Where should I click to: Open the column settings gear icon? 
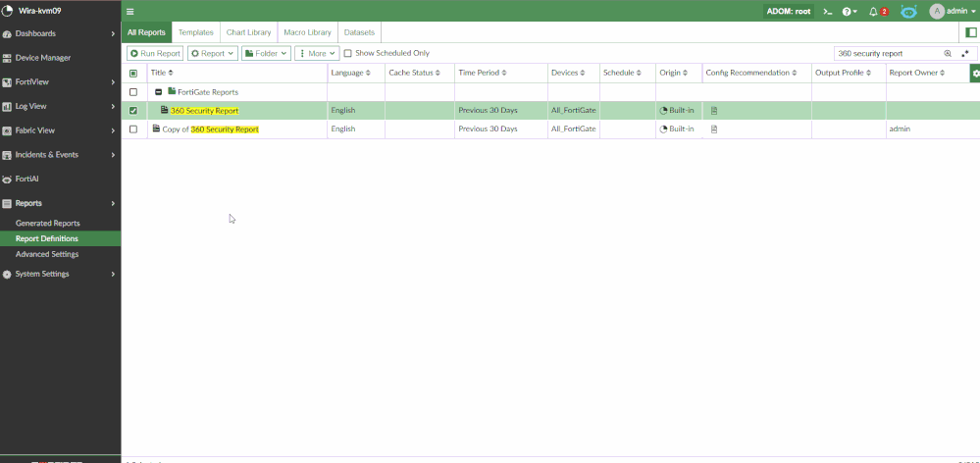975,74
